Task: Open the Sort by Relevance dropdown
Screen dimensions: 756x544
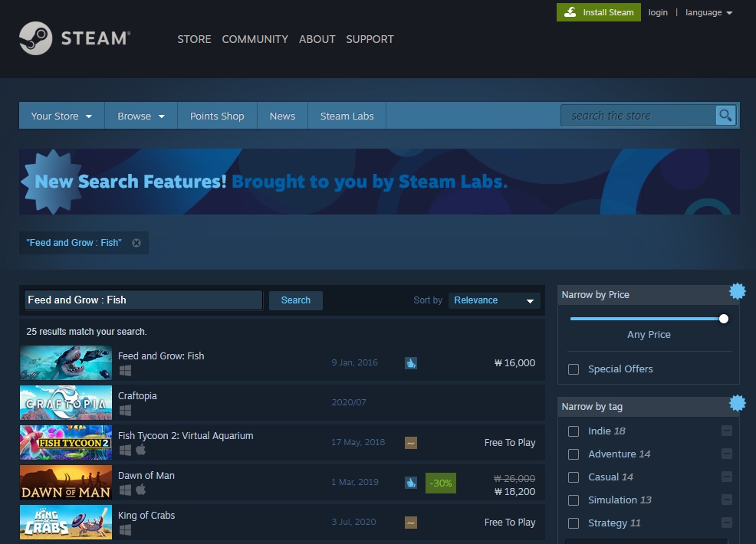Action: click(495, 300)
